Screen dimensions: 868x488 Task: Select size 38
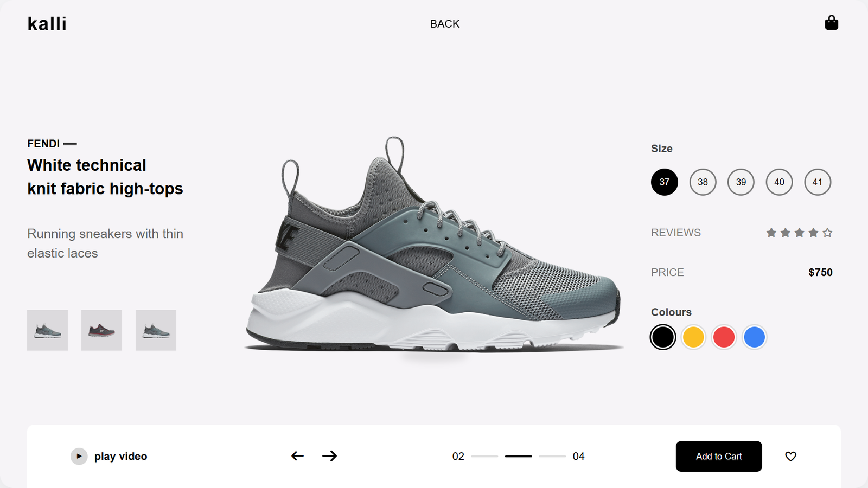click(x=703, y=182)
